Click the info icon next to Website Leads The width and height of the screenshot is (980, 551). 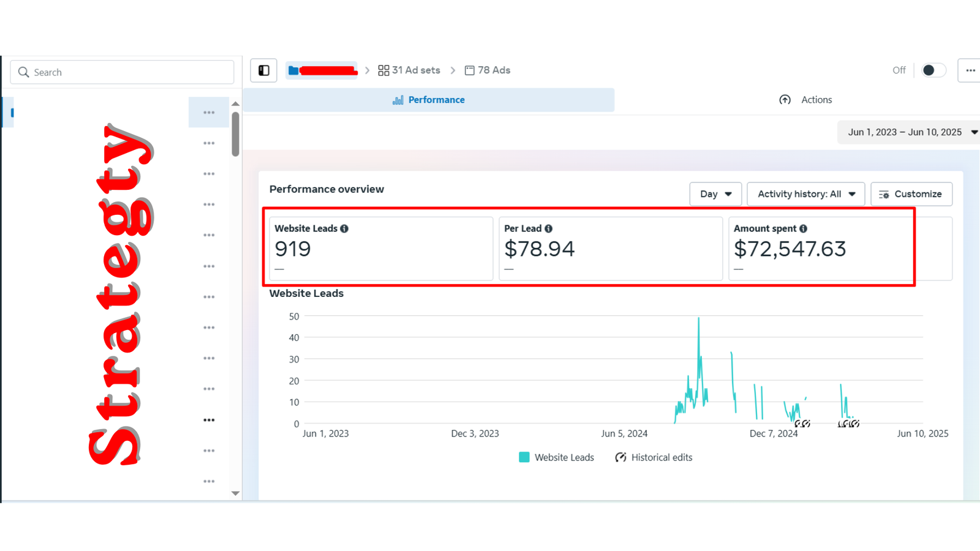click(x=344, y=228)
